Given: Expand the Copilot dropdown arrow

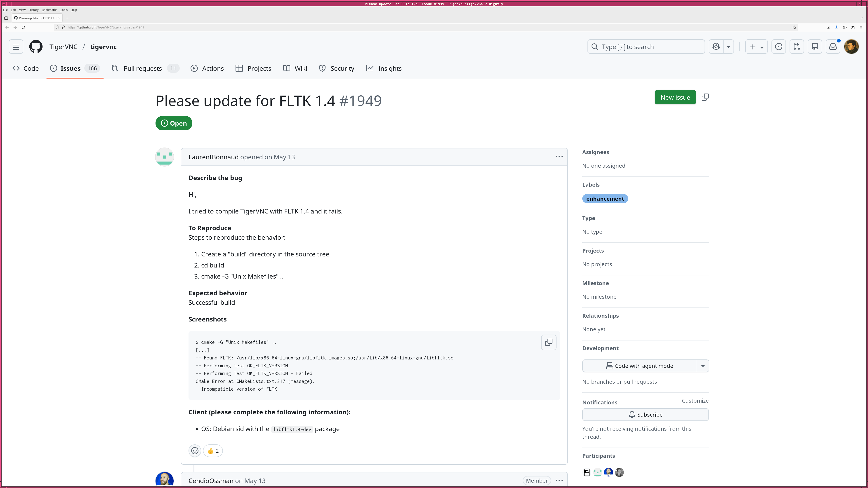Looking at the screenshot, I should click(729, 47).
